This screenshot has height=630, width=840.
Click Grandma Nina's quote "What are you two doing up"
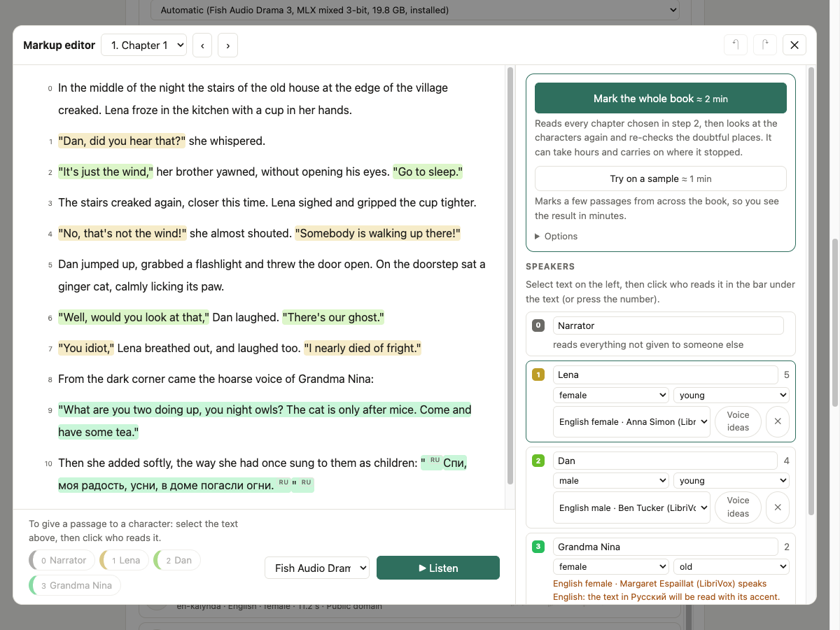pos(265,421)
